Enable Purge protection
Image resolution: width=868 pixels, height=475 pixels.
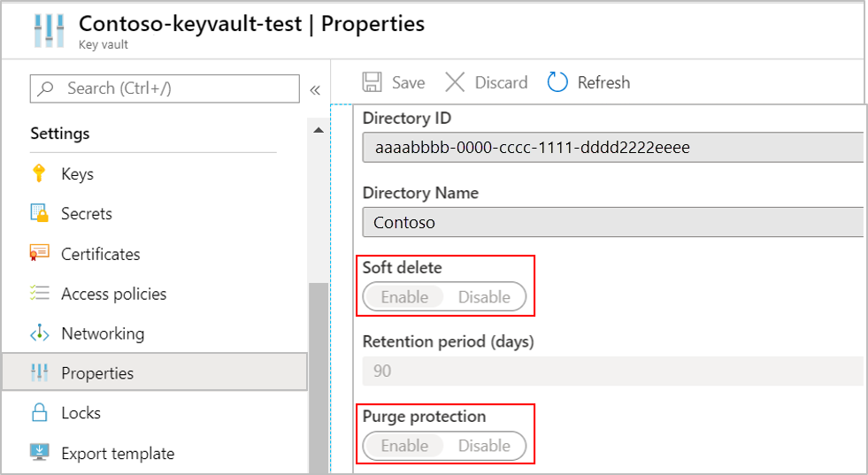(404, 446)
